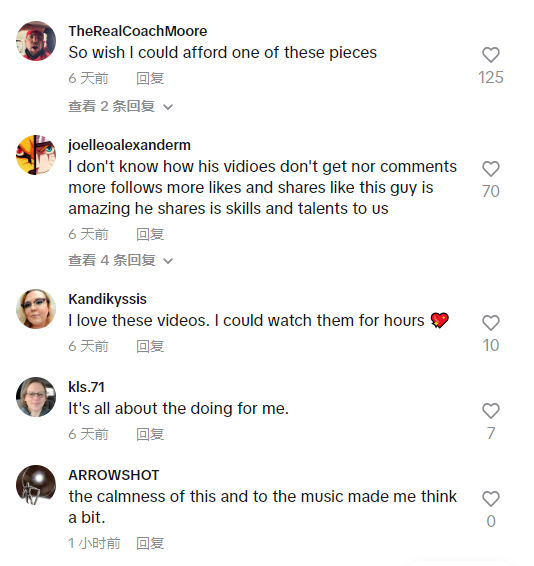This screenshot has width=534, height=566.
Task: Open kls.71's profile picture
Action: click(36, 397)
